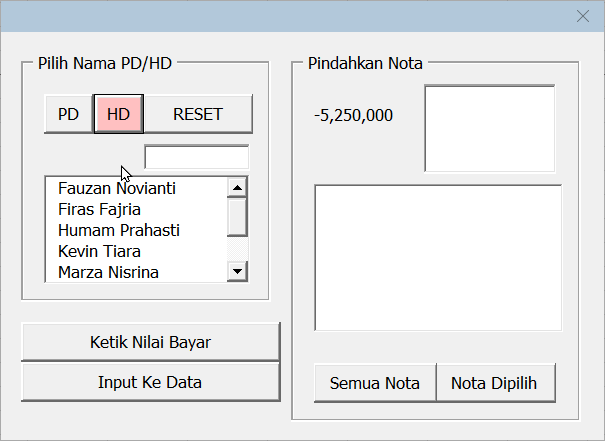Click the small box beside -5,250,000
Viewport: 605px width, 441px height.
[x=490, y=129]
